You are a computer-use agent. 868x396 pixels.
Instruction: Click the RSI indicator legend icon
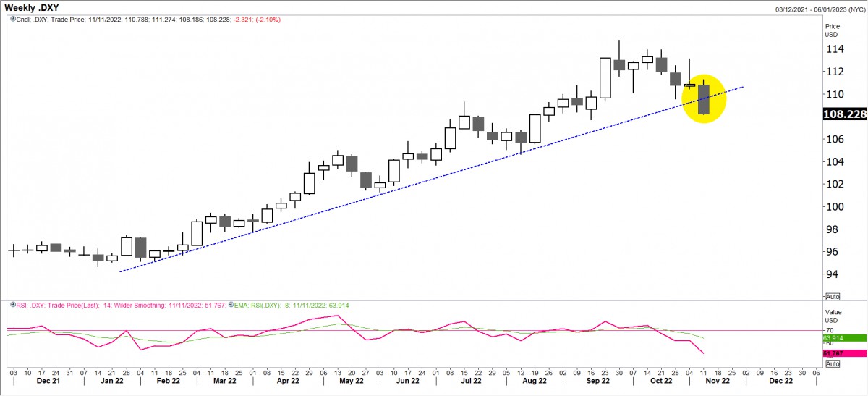[11, 306]
